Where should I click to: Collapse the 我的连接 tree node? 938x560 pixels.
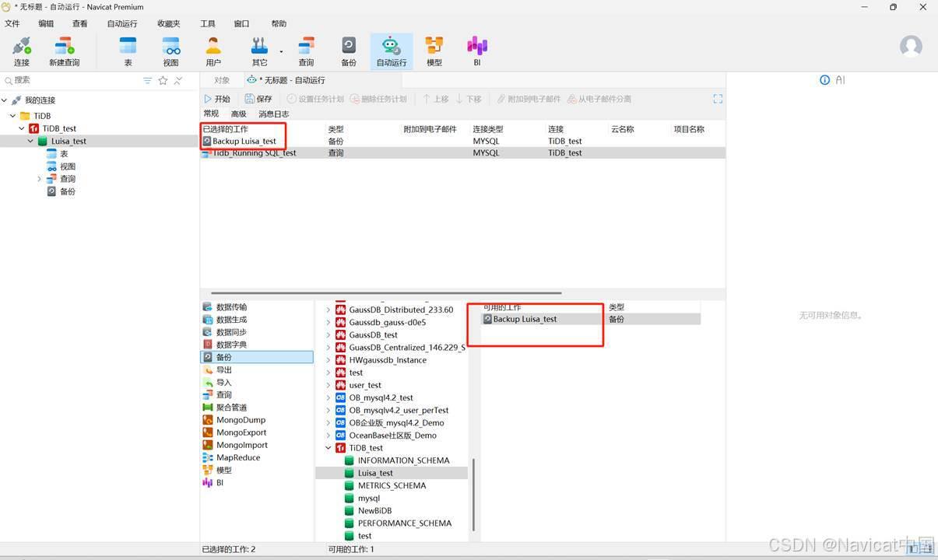point(5,100)
